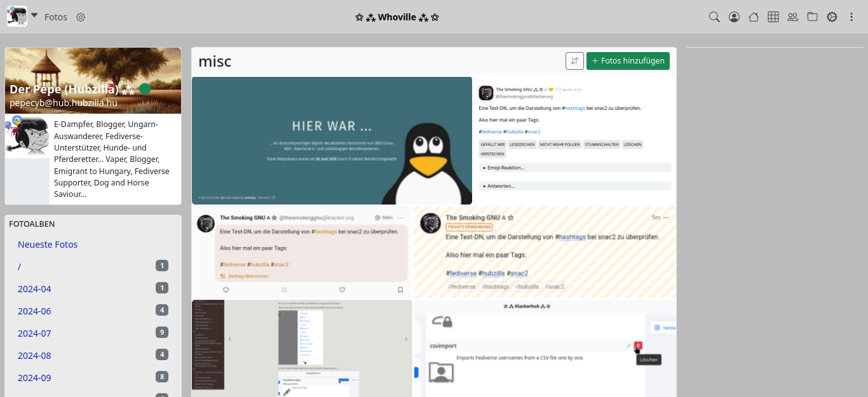Image resolution: width=868 pixels, height=397 pixels.
Task: Click the profile description text E-Dampfer, Blogger
Action: [112, 159]
